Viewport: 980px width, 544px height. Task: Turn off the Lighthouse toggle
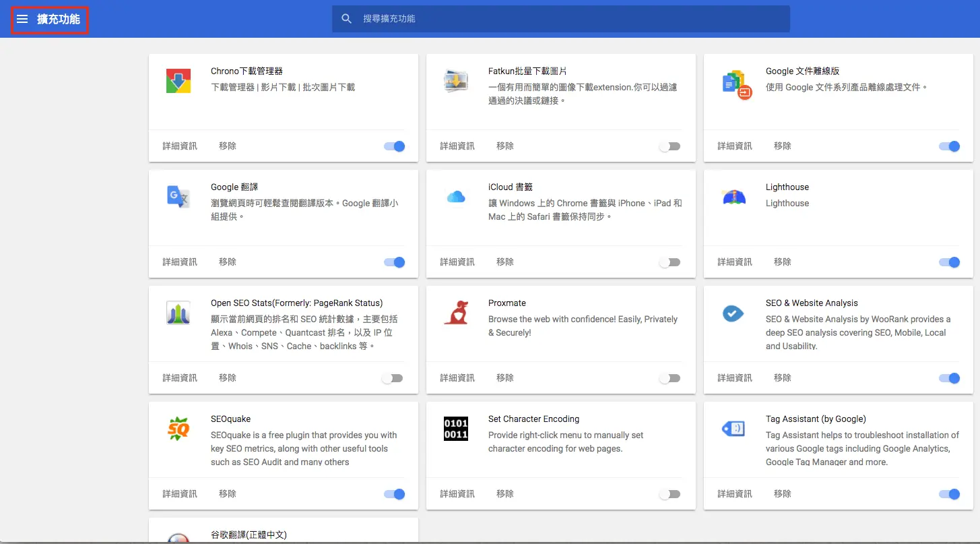point(950,262)
